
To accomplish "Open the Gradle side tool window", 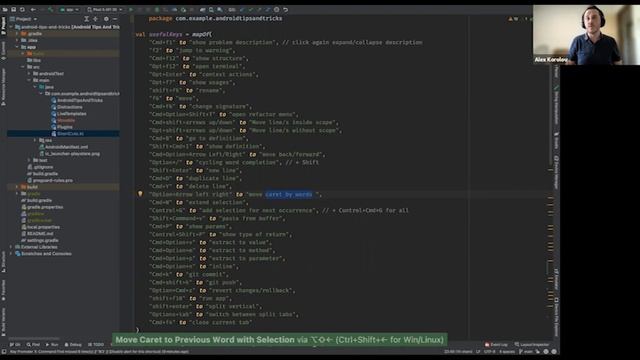I will tap(556, 140).
